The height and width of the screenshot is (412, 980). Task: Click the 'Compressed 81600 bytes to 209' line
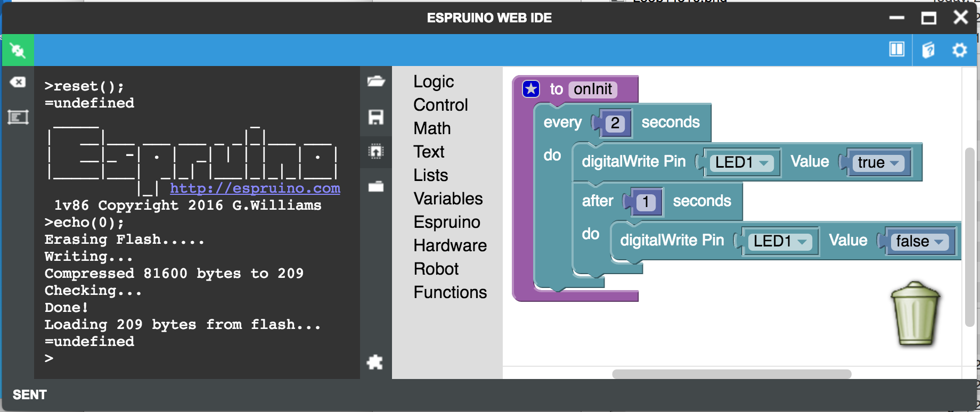174,273
